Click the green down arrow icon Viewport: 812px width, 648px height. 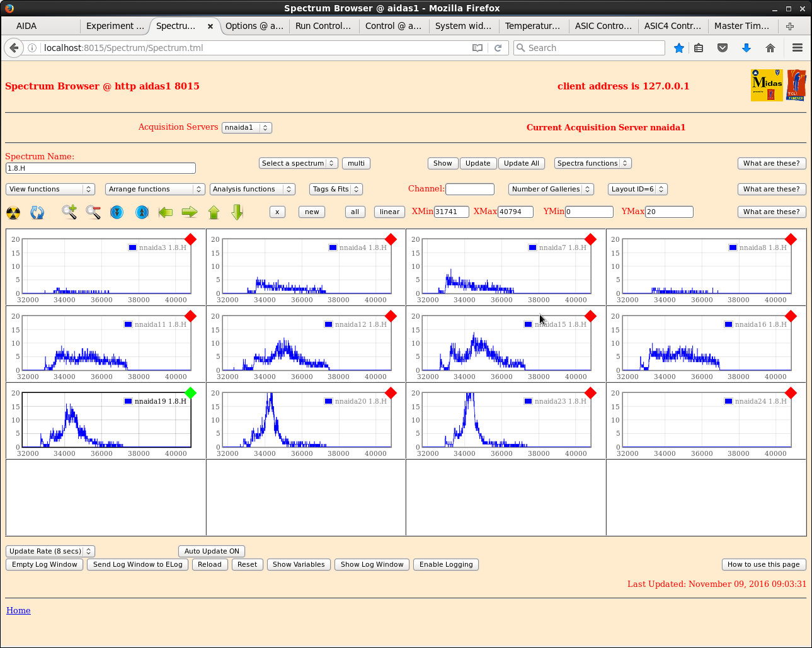coord(237,212)
